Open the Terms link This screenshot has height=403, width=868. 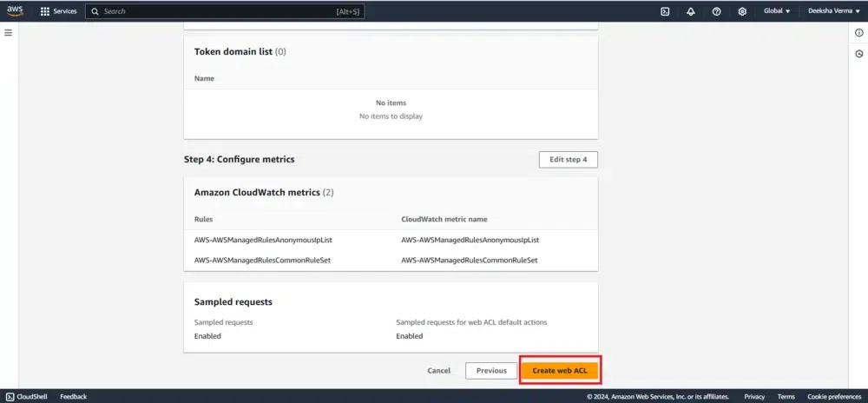786,396
